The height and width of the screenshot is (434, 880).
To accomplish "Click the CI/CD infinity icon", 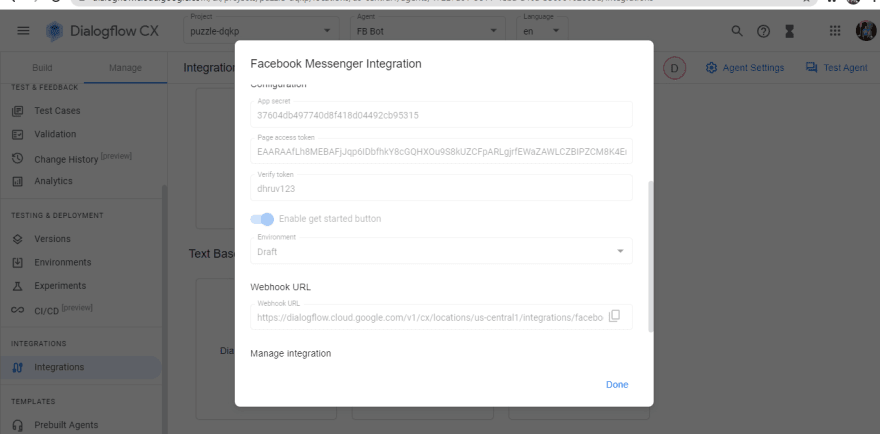I will pos(17,310).
